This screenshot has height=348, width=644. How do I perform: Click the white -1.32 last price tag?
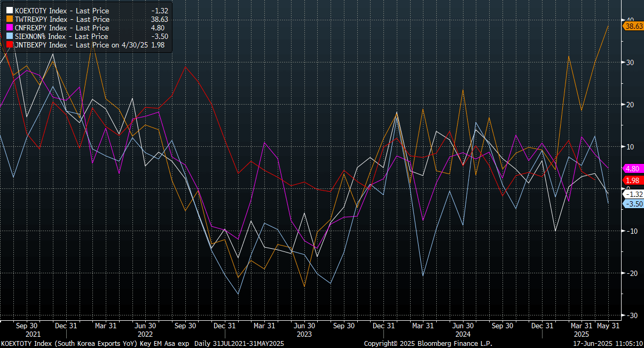coord(633,194)
